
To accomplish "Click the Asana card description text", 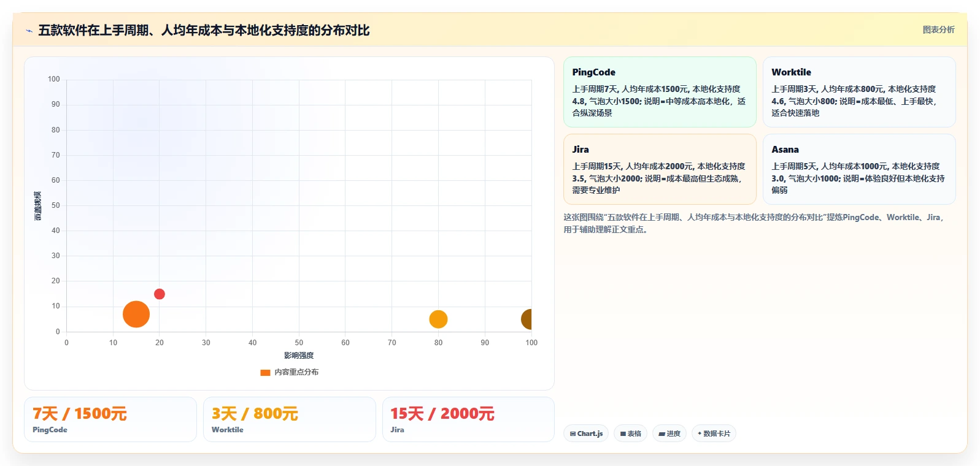I will tap(858, 178).
